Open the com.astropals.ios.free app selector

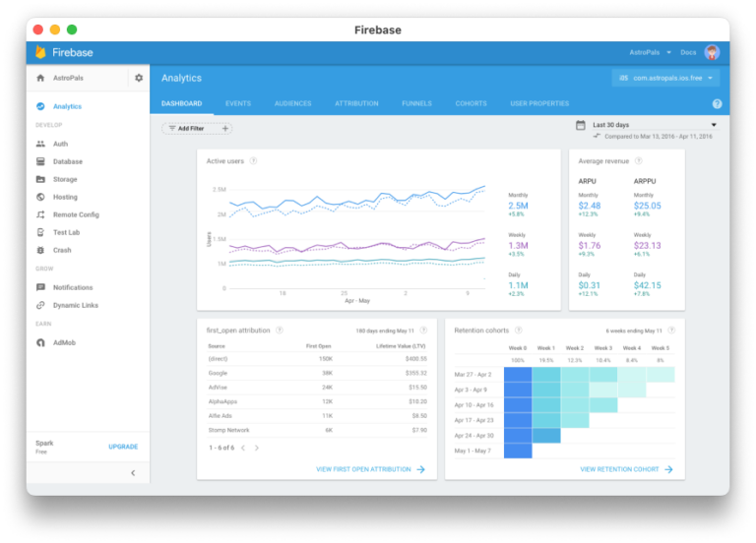point(665,78)
